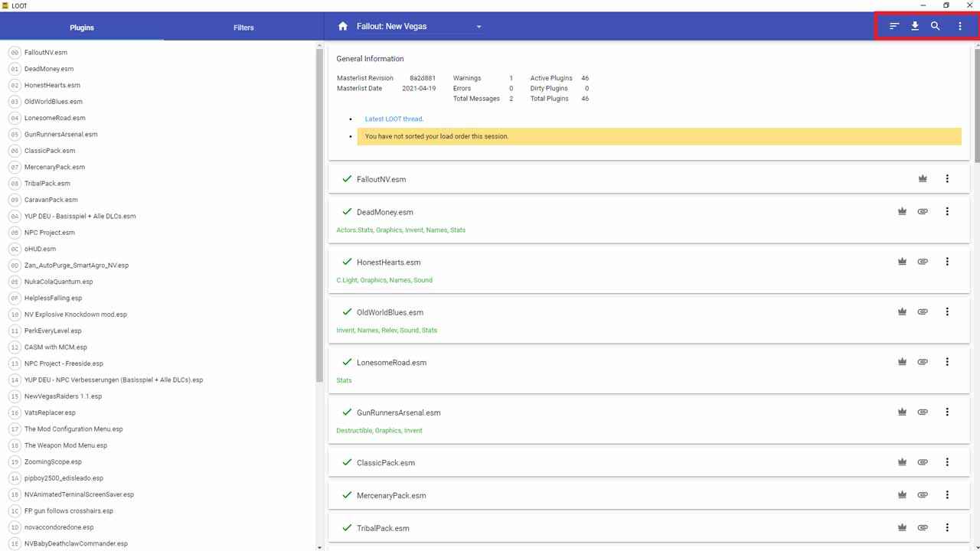Viewport: 980px width, 551px height.
Task: Open the FalloutNV.esm card menu
Action: (x=947, y=179)
